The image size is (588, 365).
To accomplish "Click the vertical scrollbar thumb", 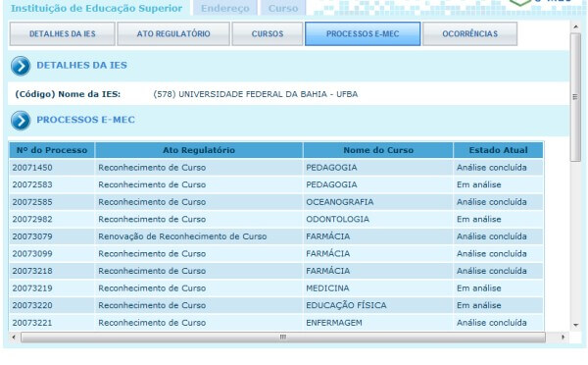I will coord(575,97).
